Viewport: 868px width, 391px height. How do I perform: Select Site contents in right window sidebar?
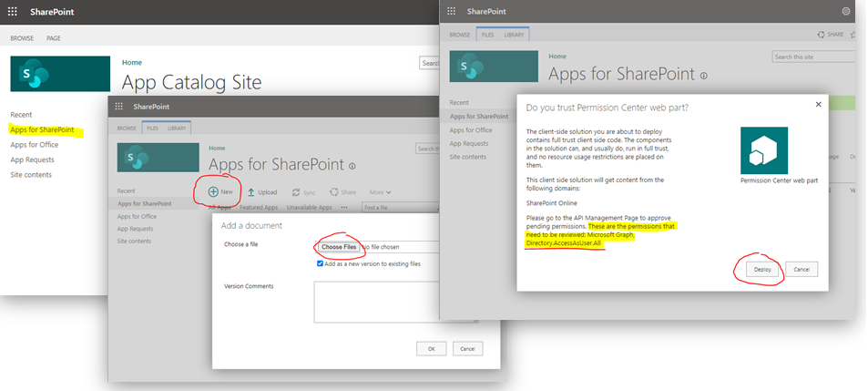(x=468, y=157)
